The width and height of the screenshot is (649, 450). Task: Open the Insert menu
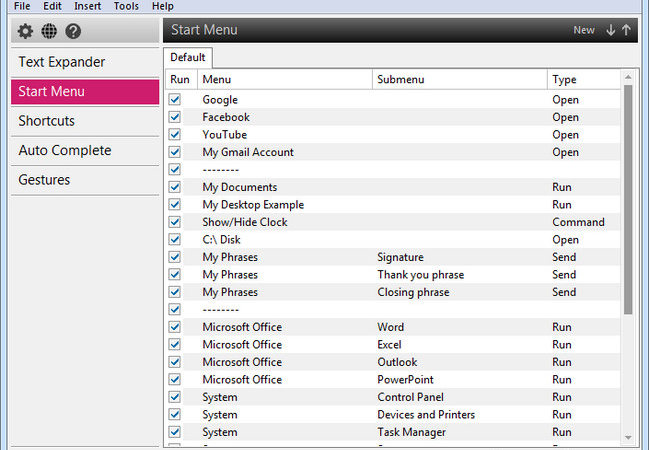pyautogui.click(x=87, y=6)
